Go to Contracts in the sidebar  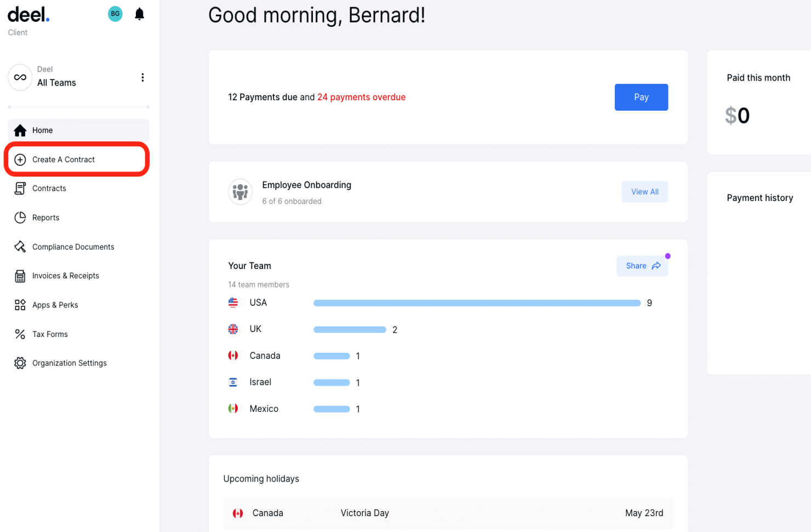49,188
